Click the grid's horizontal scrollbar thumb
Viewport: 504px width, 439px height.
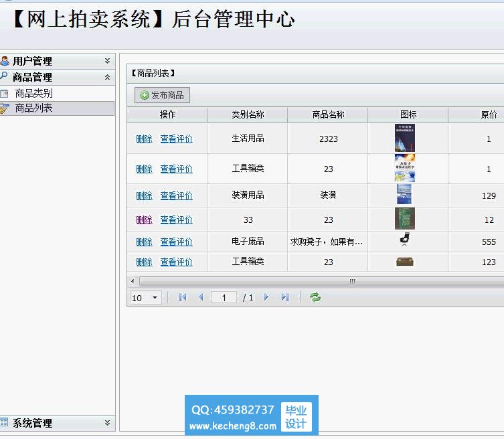point(321,281)
